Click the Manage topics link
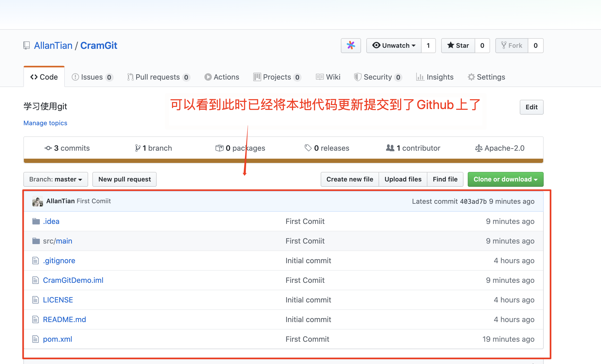 [45, 123]
